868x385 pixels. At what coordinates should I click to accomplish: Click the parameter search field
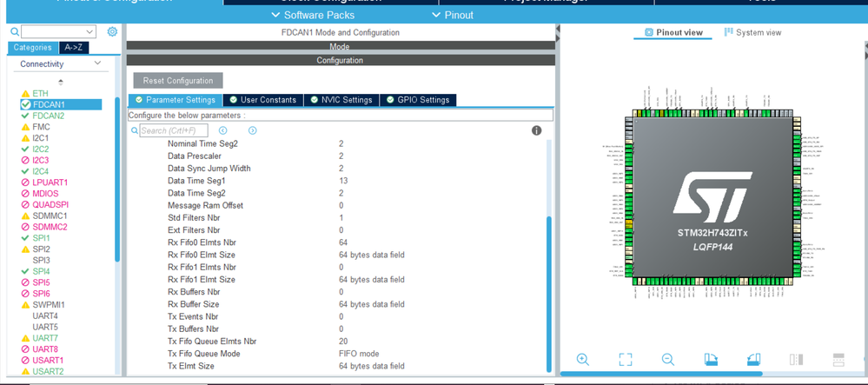[x=174, y=130]
